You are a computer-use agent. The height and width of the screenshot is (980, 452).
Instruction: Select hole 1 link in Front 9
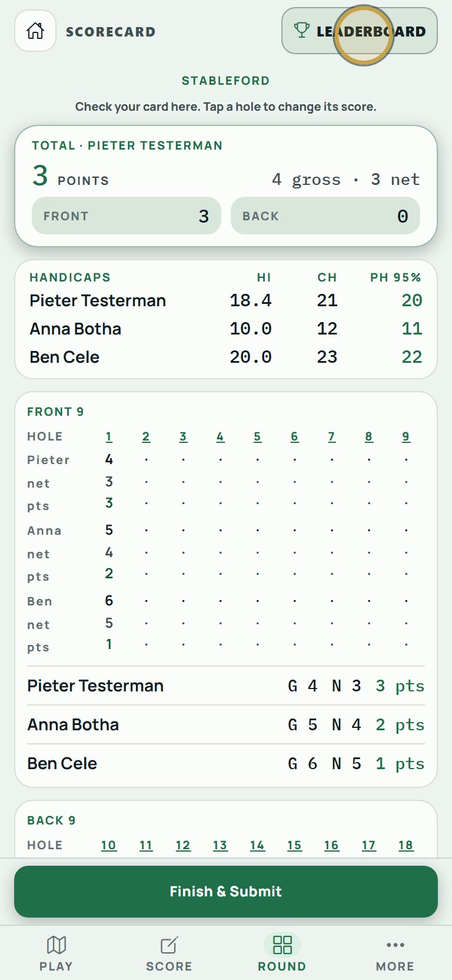coord(109,436)
